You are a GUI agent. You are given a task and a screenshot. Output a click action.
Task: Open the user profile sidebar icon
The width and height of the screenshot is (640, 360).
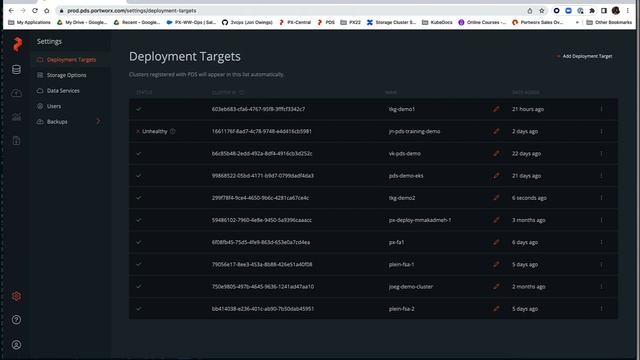click(x=16, y=345)
